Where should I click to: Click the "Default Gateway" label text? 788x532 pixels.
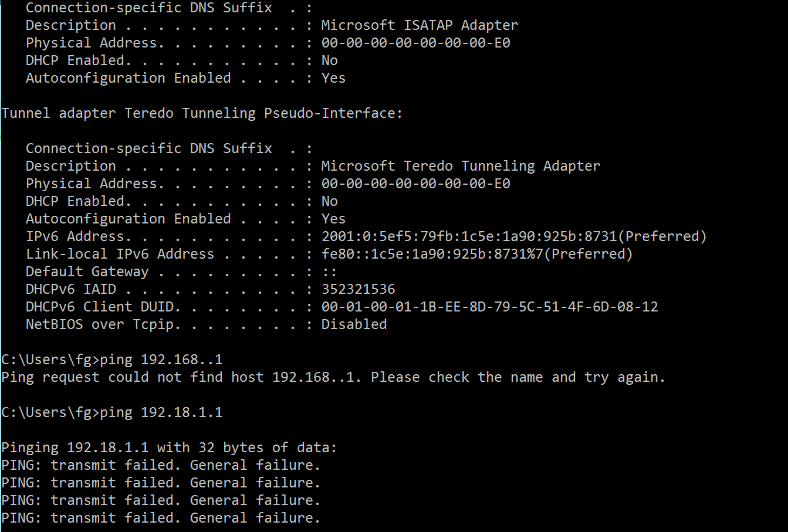tap(87, 272)
